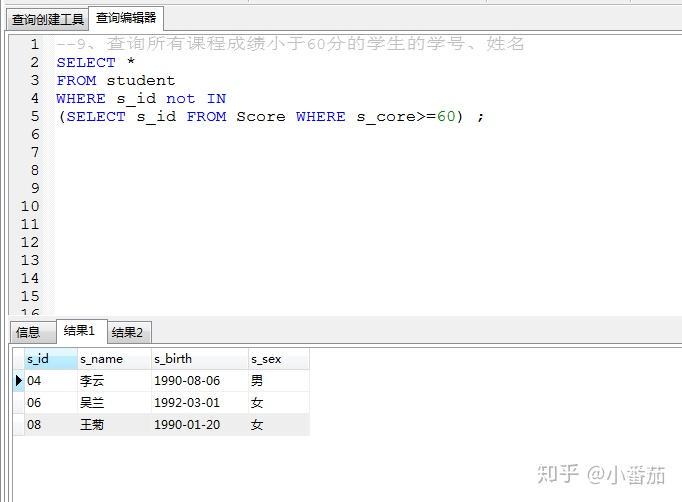Open the 信息 results tab

pos(33,332)
